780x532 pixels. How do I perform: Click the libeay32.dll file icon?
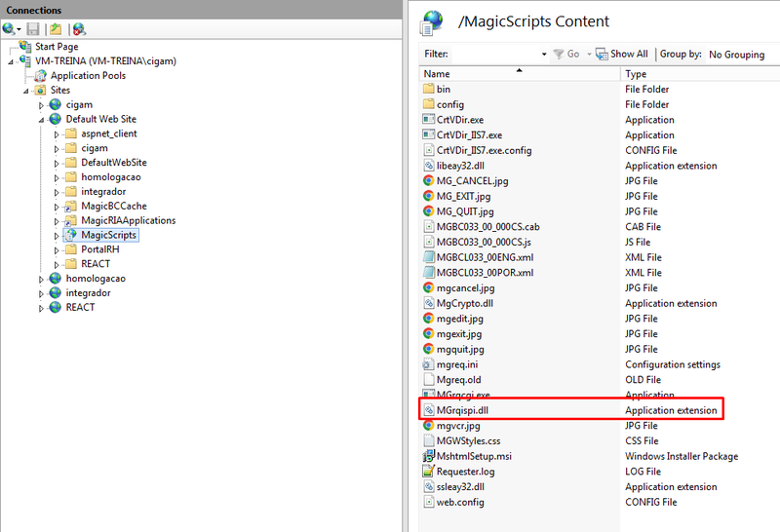pos(428,166)
